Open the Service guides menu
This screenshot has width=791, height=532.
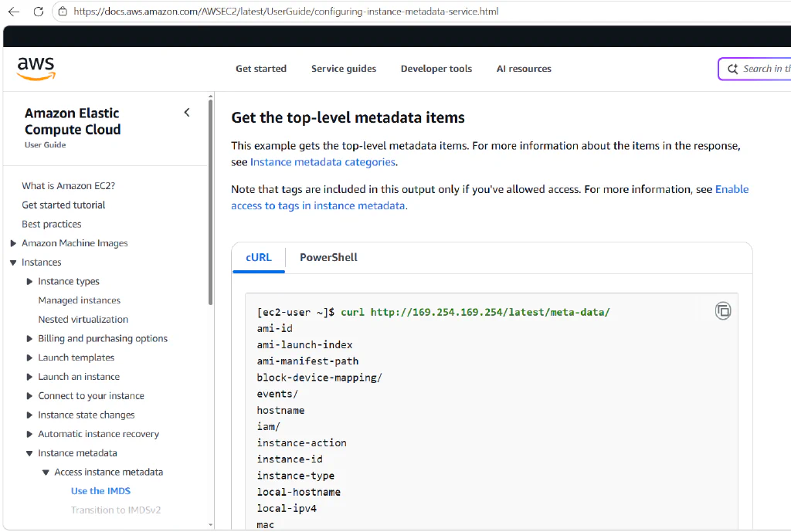tap(344, 69)
